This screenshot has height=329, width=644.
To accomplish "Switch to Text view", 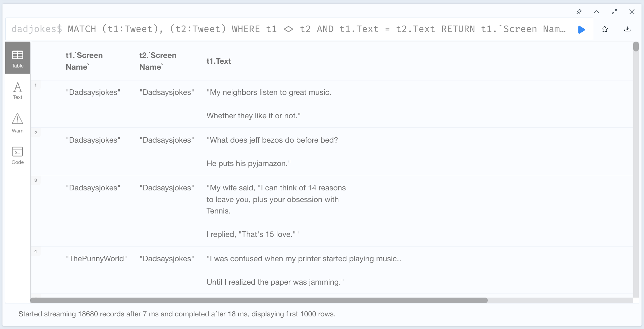I will [x=18, y=91].
